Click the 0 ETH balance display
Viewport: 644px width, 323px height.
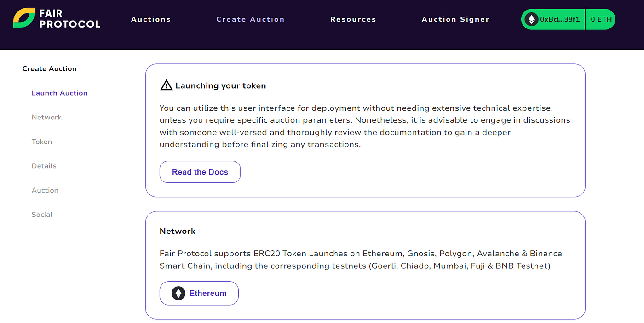pyautogui.click(x=600, y=19)
